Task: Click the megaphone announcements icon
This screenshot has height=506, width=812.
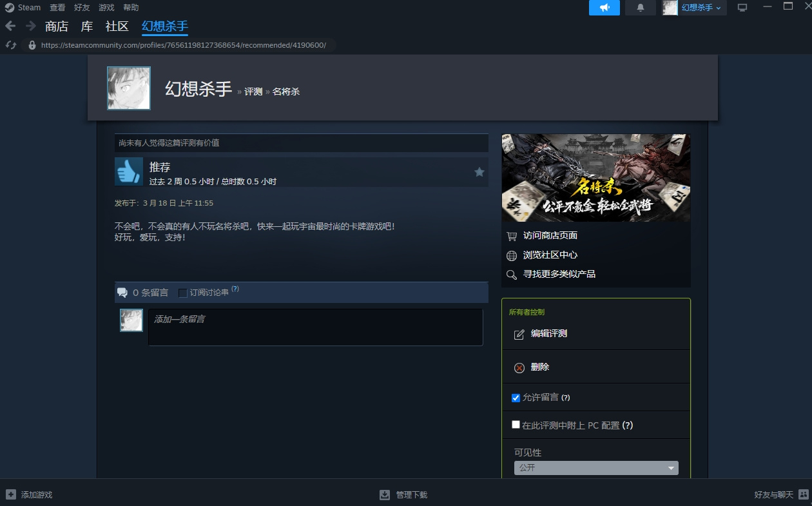Action: coord(604,8)
